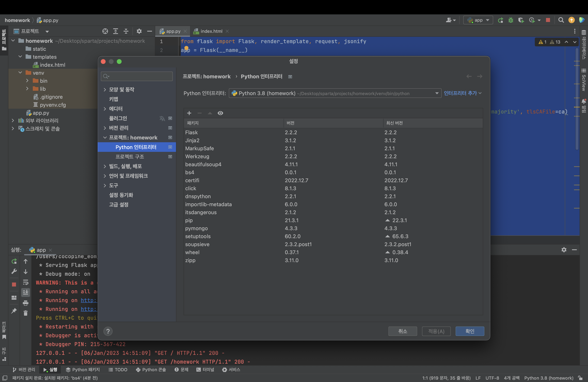
Task: Click the settings search field
Action: click(137, 76)
